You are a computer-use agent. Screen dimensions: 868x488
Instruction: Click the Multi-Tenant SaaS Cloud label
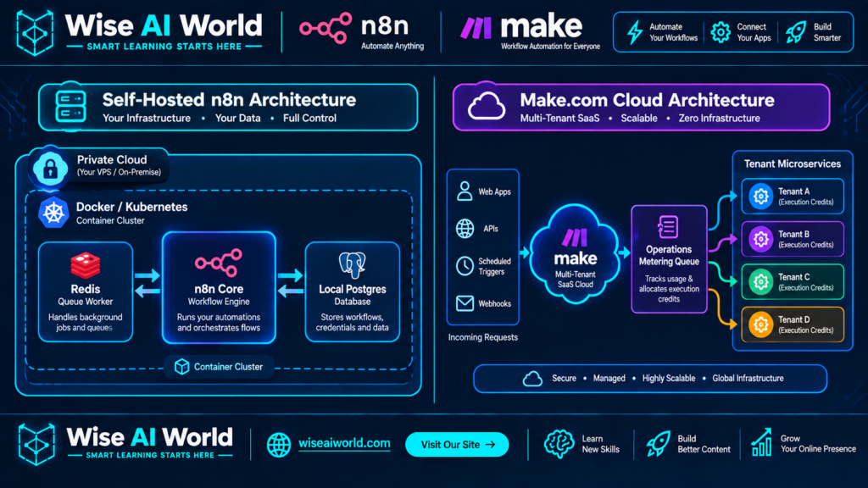(576, 280)
